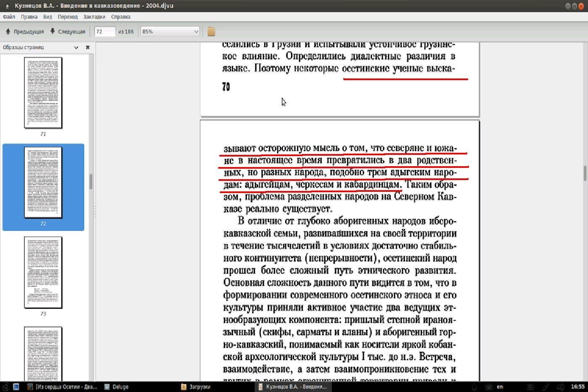Expand the Образцы страниц sidebar selector
Screen dimensions: 588x392
pos(76,47)
